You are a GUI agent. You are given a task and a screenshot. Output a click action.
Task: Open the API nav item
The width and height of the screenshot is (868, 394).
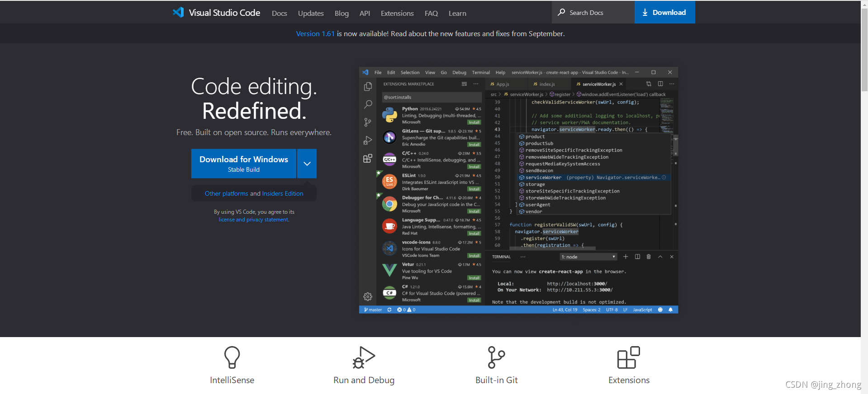point(365,14)
